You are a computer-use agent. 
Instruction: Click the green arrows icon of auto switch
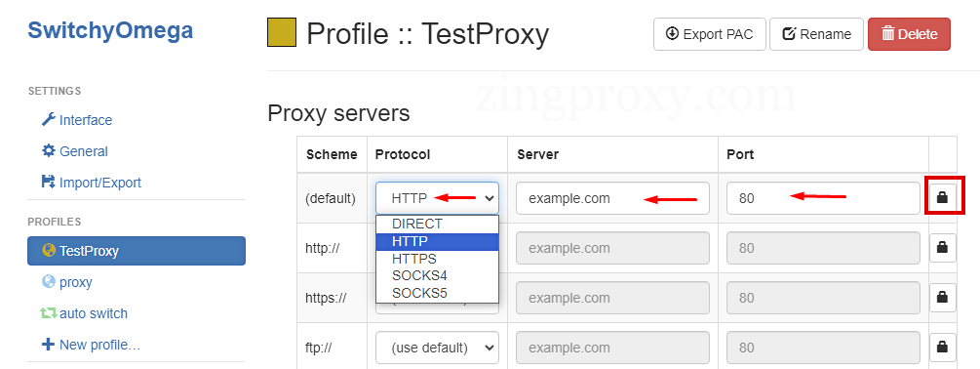coord(48,312)
